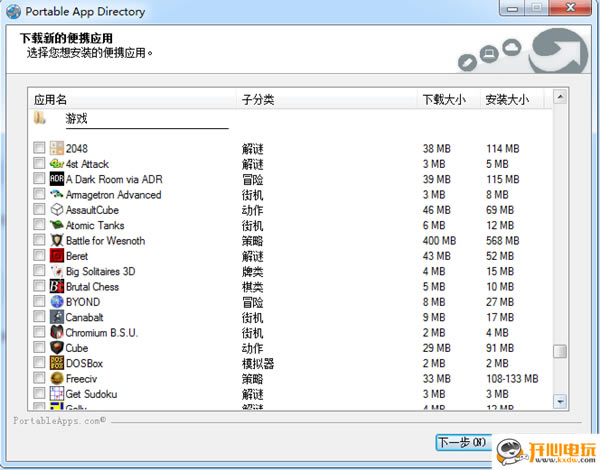Check the box for 4st Attack
The width and height of the screenshot is (600, 470).
(39, 164)
